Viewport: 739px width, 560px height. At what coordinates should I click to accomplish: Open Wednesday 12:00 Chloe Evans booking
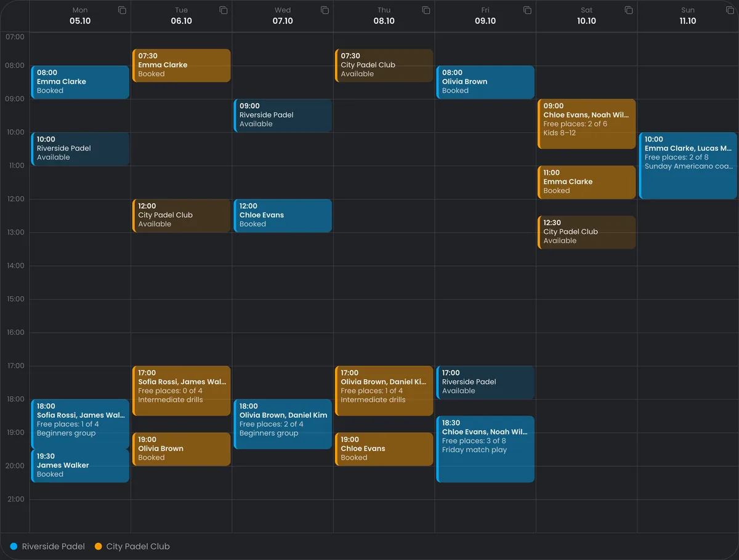pos(283,216)
